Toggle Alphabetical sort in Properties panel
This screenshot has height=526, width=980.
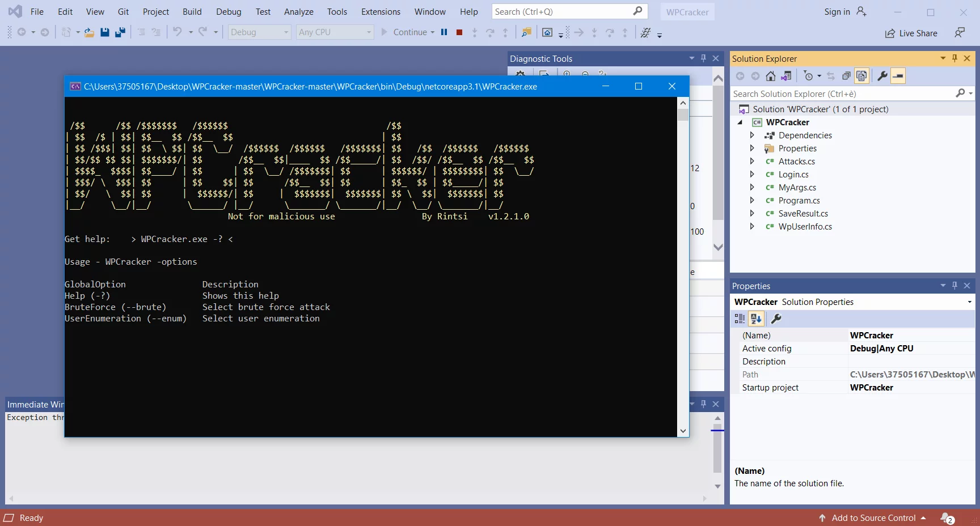(756, 319)
